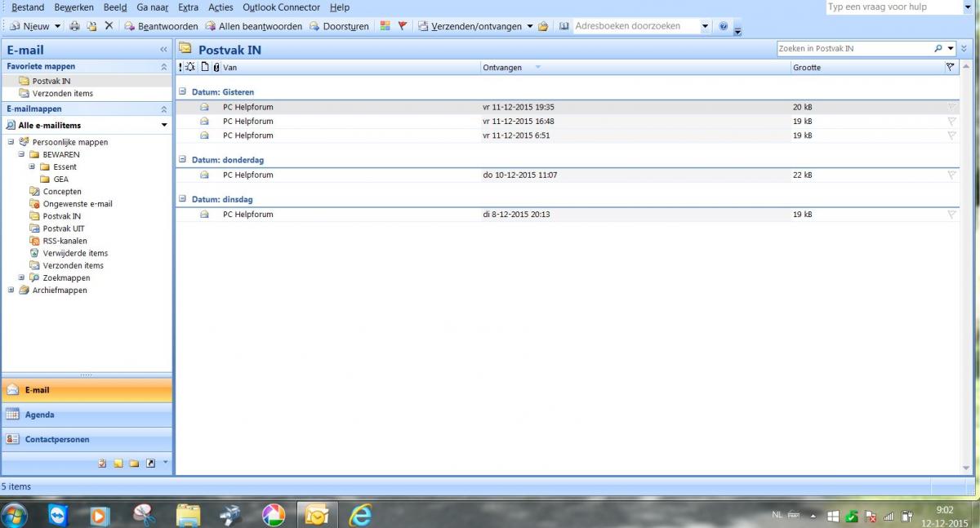Screen dimensions: 980x528
Task: Click the red follow-up flag toolbar icon
Action: click(402, 26)
